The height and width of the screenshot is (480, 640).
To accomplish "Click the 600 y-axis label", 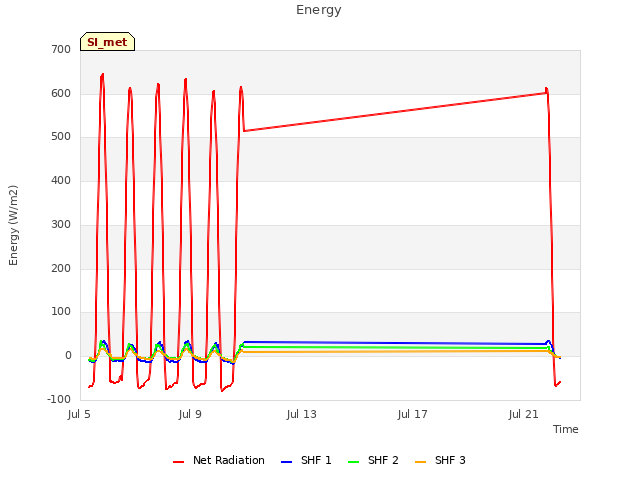I will tap(61, 93).
